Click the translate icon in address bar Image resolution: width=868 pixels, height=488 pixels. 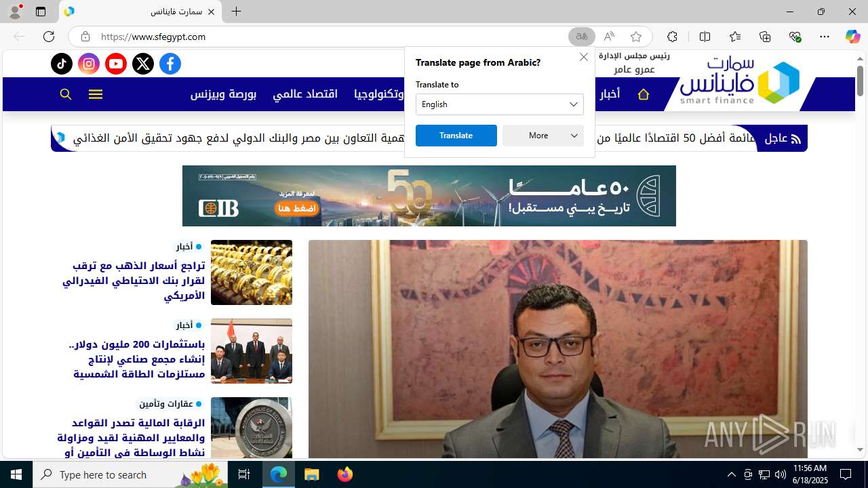tap(582, 37)
